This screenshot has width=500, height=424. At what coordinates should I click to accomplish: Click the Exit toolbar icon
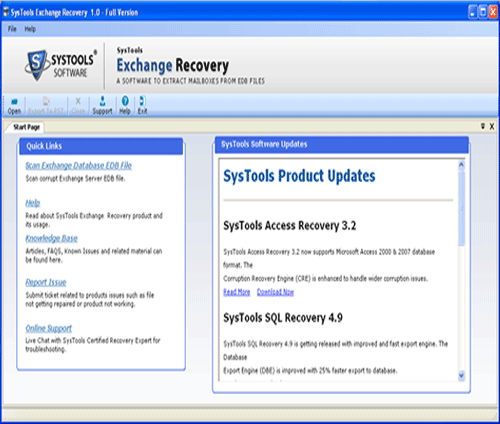[x=142, y=106]
